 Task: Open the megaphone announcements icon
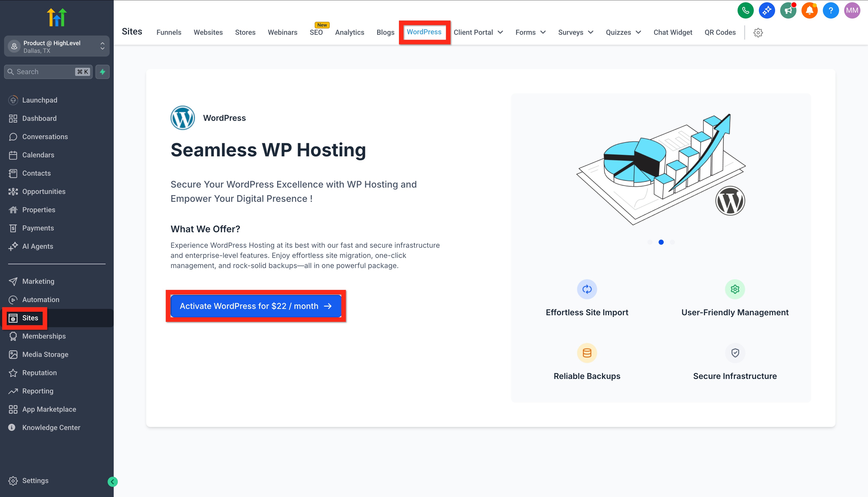point(788,11)
